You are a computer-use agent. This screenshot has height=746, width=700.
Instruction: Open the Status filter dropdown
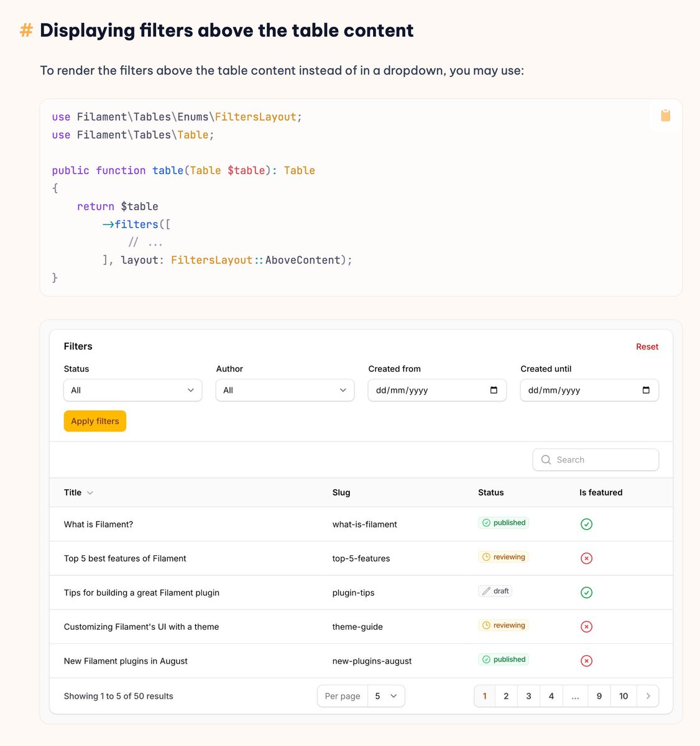tap(133, 390)
